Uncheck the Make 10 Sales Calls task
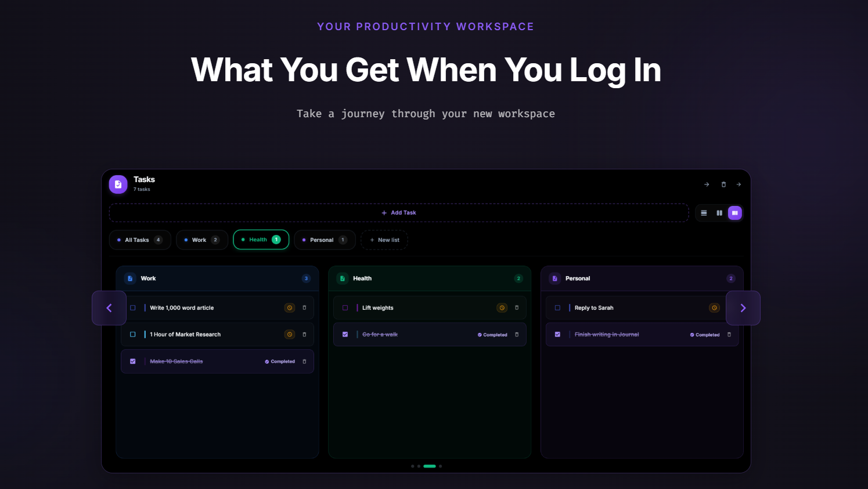The width and height of the screenshot is (868, 489). coord(133,361)
